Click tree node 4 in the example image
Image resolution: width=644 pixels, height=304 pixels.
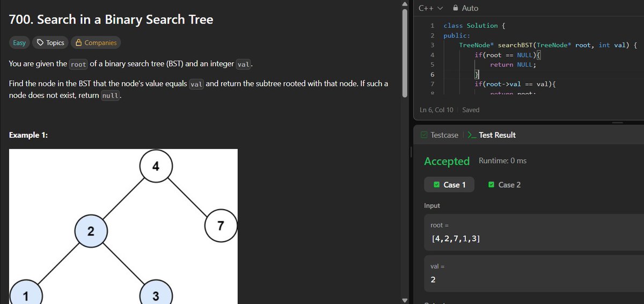click(x=156, y=166)
